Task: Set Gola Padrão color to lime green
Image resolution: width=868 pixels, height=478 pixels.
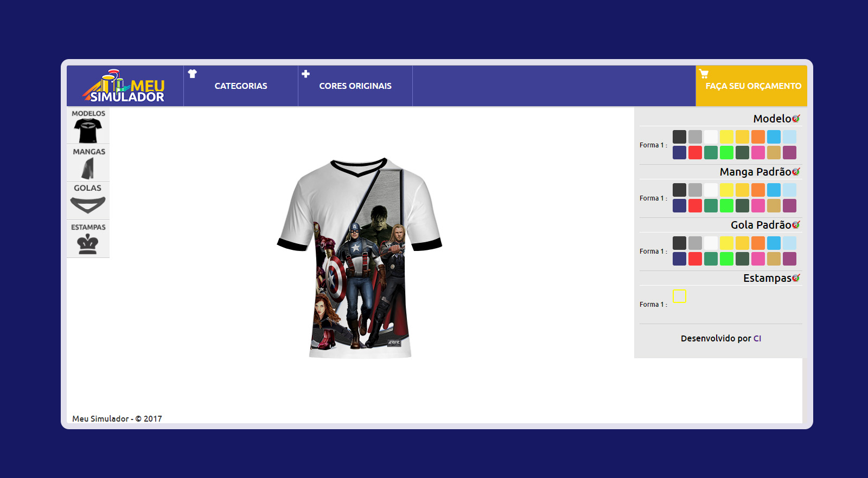Action: point(726,259)
